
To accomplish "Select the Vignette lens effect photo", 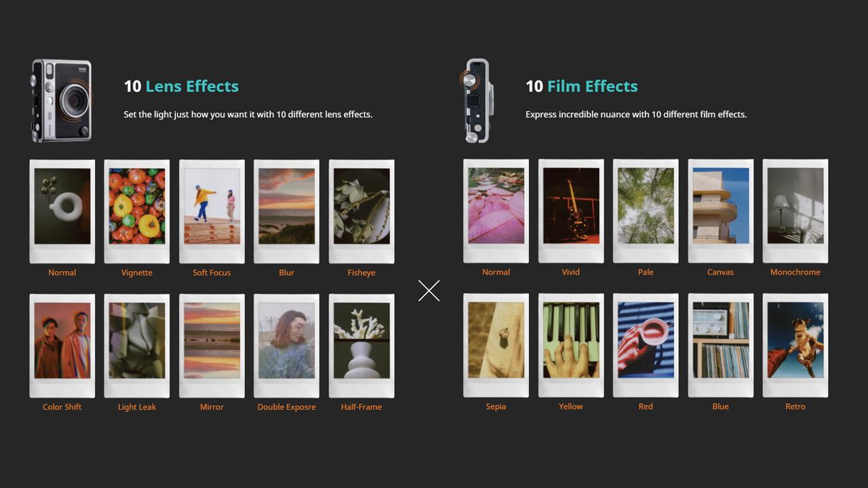I will (x=137, y=211).
